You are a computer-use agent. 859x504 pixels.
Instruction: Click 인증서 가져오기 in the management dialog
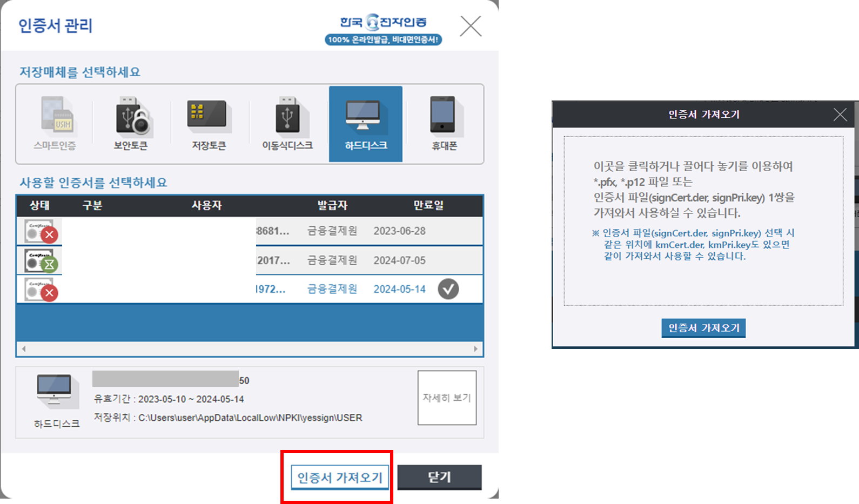(x=340, y=478)
